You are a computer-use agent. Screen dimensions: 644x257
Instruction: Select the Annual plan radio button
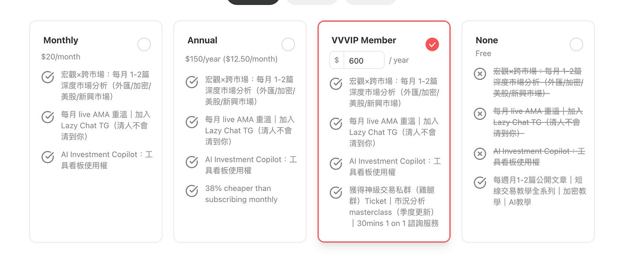click(x=288, y=44)
